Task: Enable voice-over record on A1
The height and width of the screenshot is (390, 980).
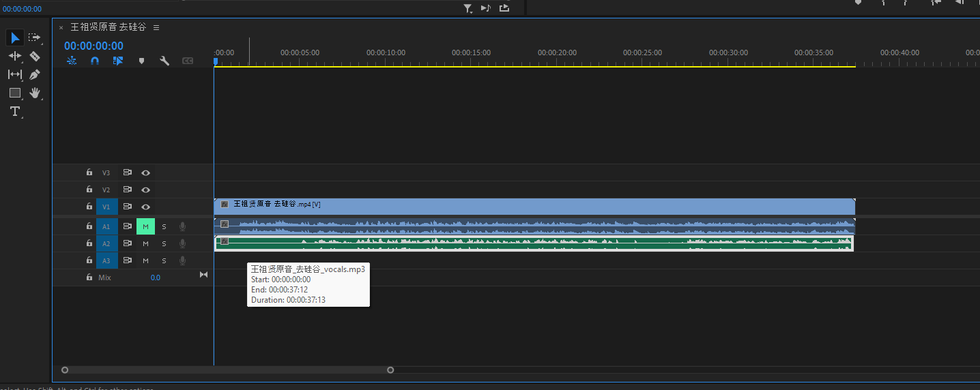Action: coord(182,226)
